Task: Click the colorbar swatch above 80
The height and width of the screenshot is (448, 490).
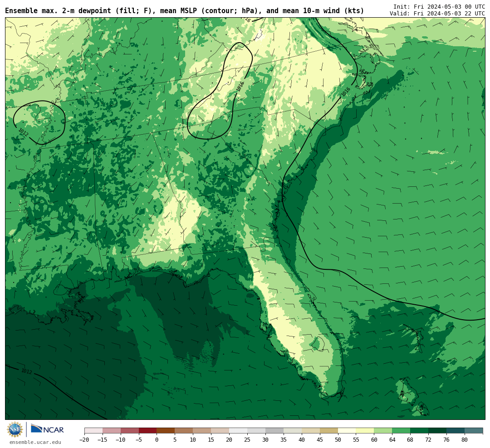Action: point(474,431)
